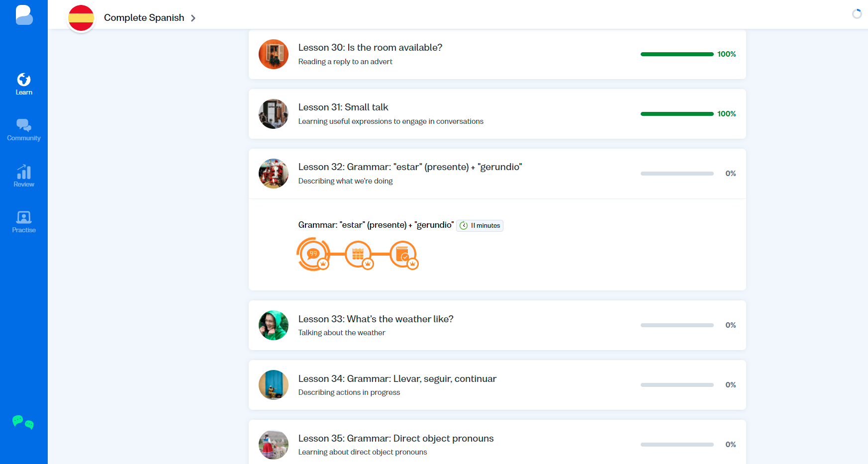
Task: Click Lesson 35 thumbnail image
Action: click(x=274, y=445)
